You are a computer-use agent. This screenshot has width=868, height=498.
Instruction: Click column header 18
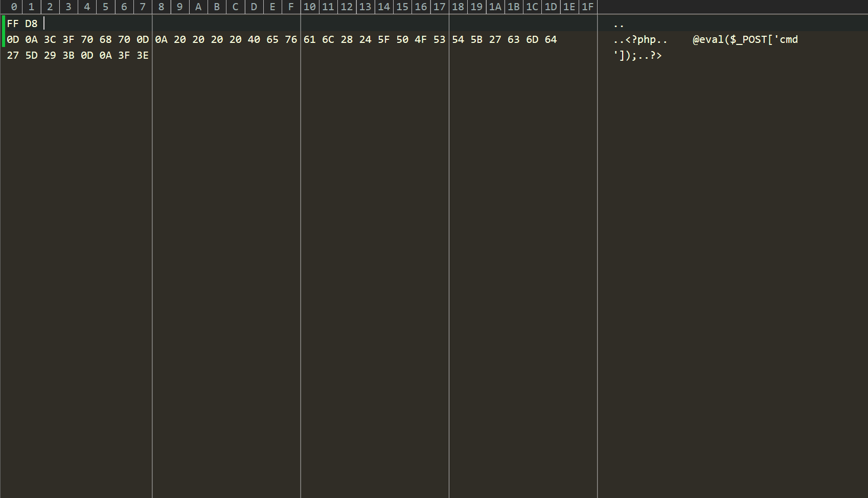tap(458, 7)
